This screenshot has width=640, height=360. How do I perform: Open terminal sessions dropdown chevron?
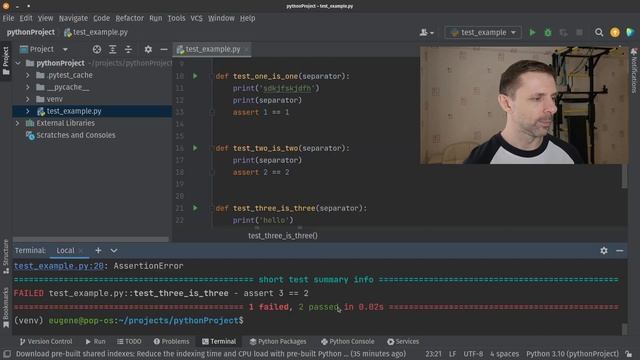(114, 250)
